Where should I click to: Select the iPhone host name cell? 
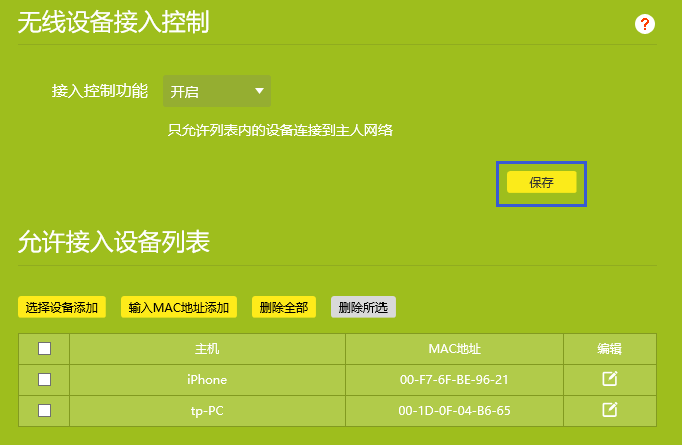(x=207, y=380)
